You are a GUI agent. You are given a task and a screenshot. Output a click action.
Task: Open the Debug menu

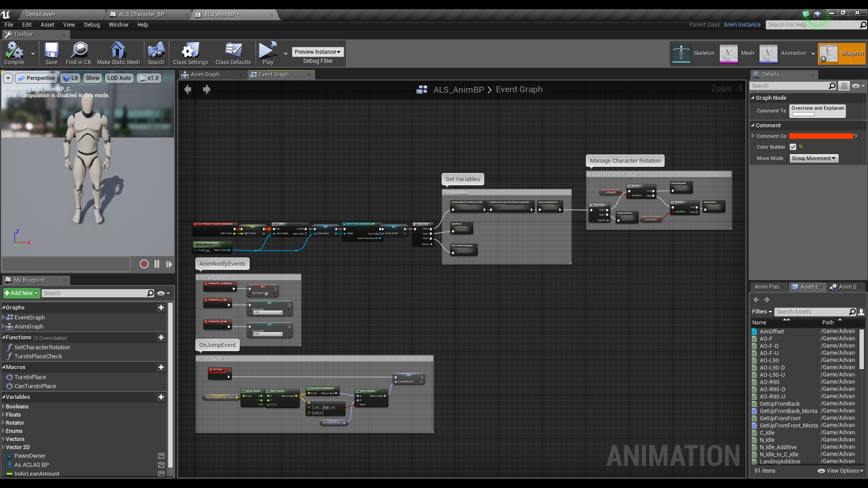(92, 25)
